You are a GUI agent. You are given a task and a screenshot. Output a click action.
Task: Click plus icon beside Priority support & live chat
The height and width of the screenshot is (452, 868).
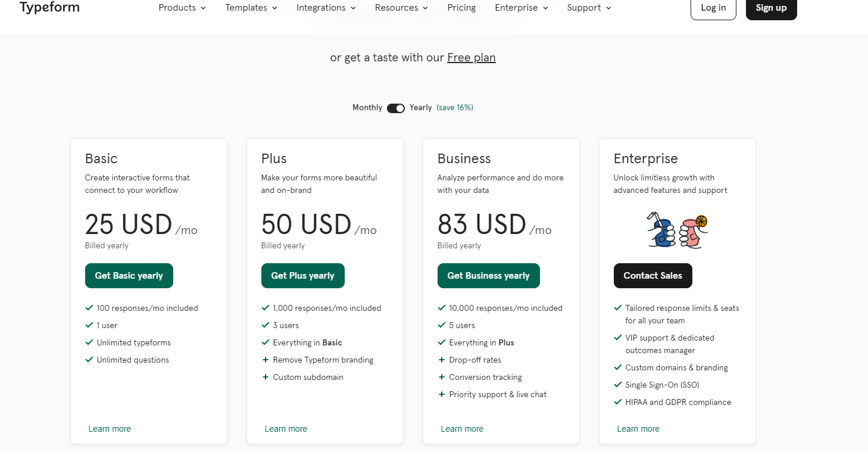click(x=442, y=394)
